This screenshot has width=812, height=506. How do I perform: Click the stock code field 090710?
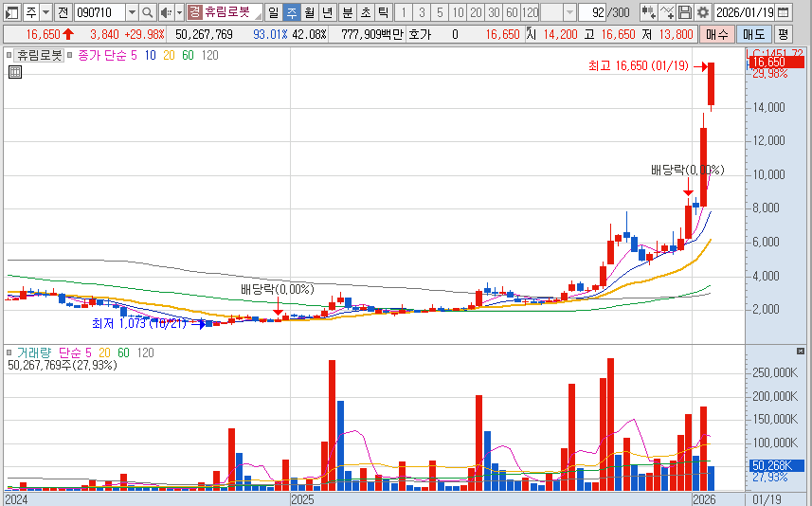[x=99, y=12]
